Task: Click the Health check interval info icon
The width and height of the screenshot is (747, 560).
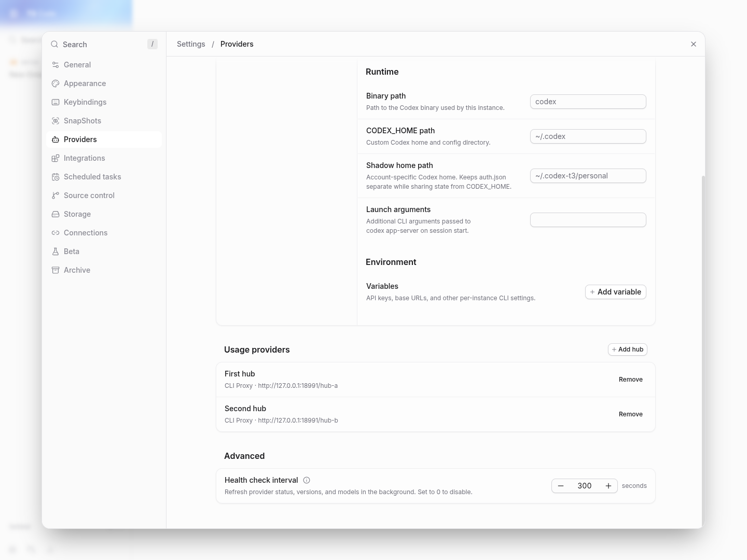Action: (x=307, y=480)
